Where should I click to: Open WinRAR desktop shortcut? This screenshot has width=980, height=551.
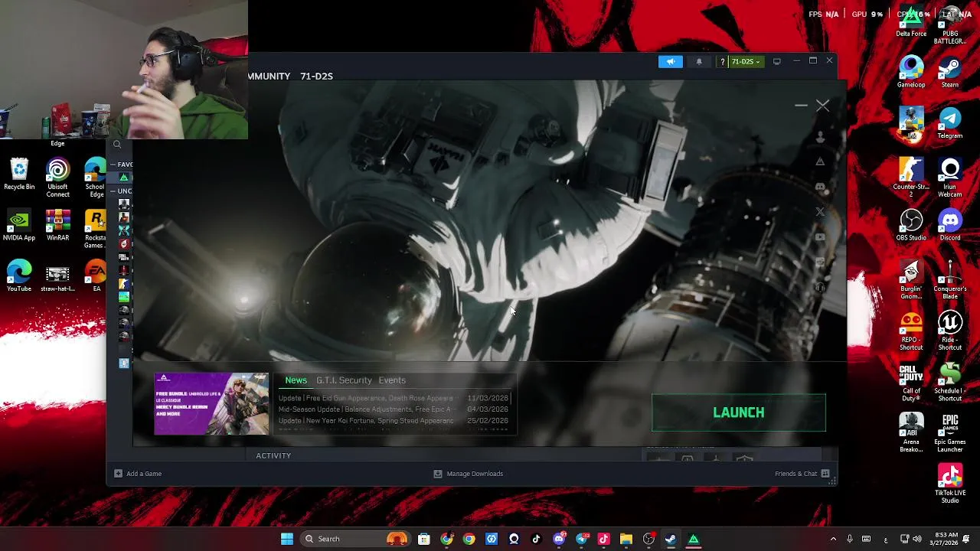[x=57, y=225]
